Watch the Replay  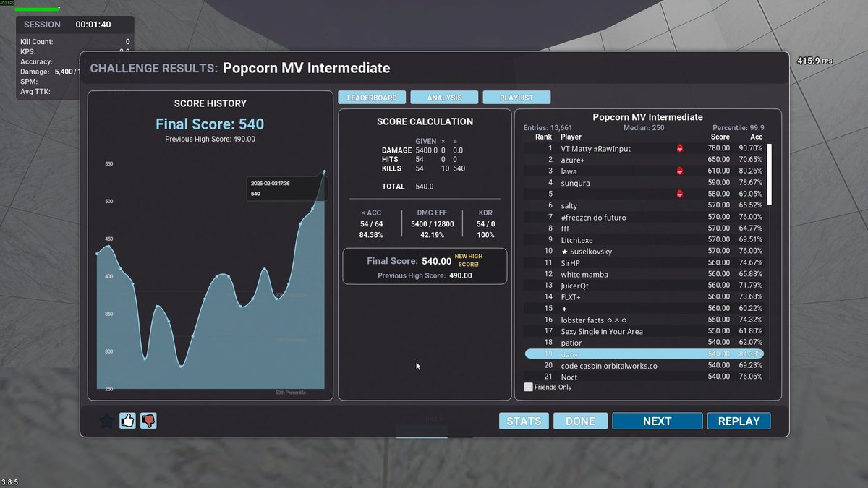tap(739, 421)
